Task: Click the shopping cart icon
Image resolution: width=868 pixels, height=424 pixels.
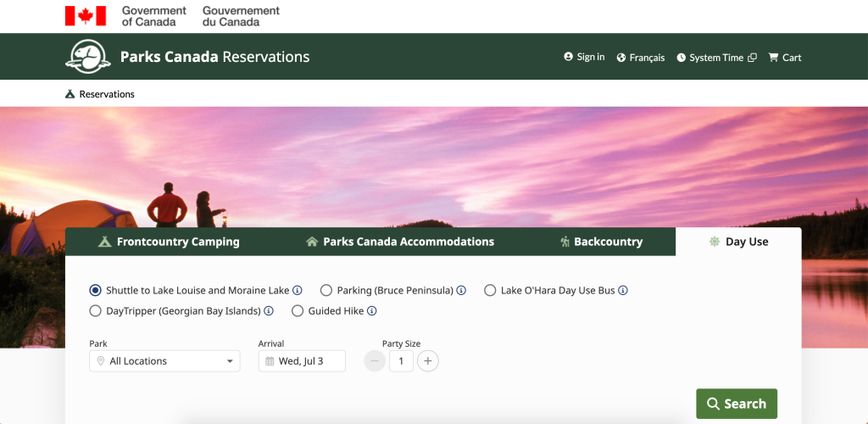Action: (x=773, y=57)
